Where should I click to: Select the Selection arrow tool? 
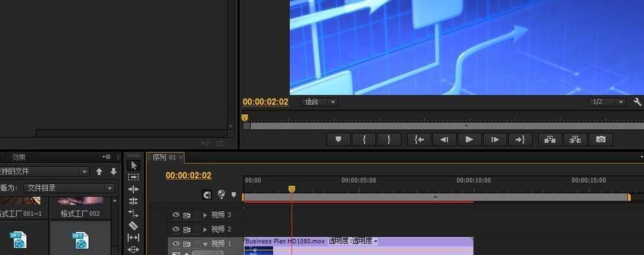coord(133,165)
